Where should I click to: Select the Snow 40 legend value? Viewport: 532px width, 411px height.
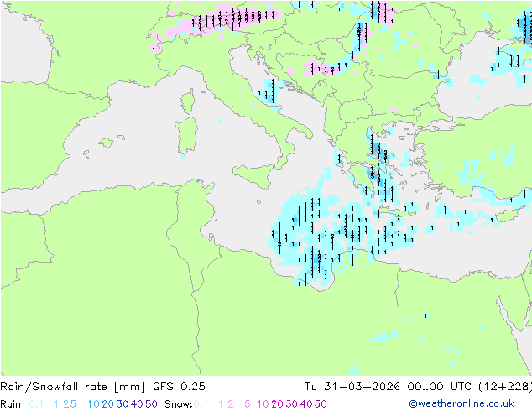[x=306, y=404]
